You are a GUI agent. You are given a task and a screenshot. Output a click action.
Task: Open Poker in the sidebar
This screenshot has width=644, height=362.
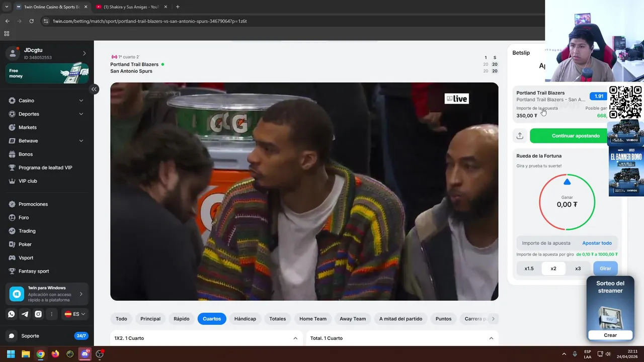click(25, 244)
